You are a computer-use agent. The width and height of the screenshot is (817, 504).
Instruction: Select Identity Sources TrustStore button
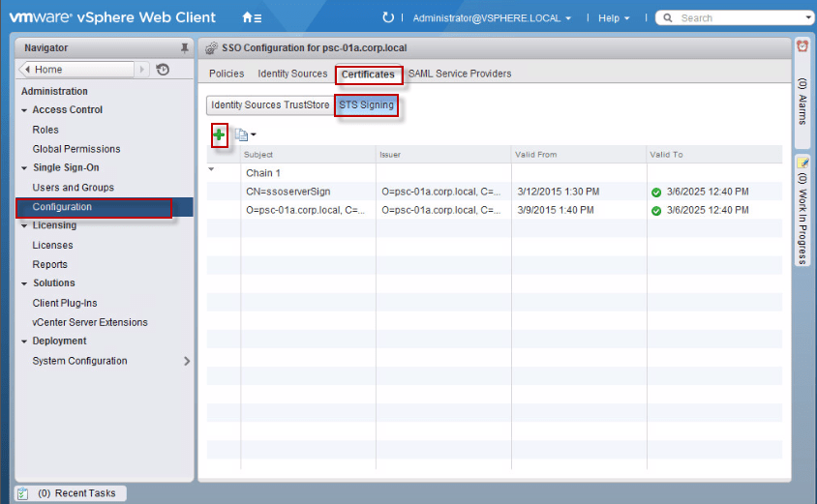coord(270,104)
